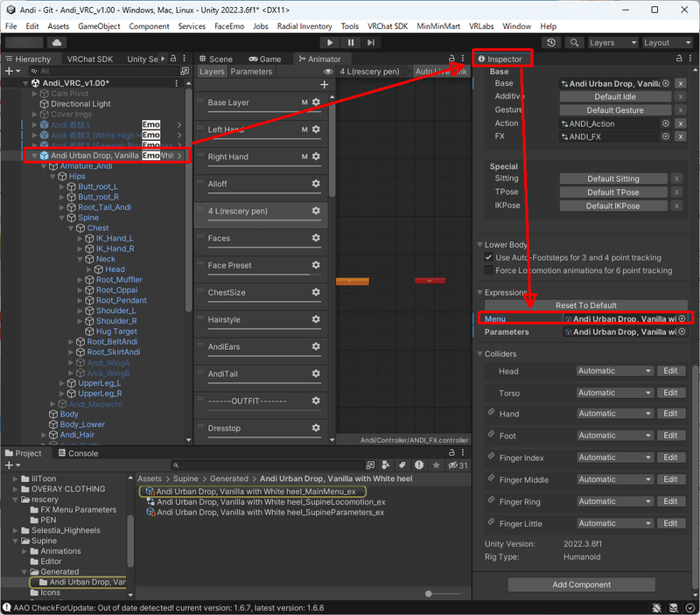Search by type in Project window
The height and width of the screenshot is (615, 700).
coord(386,465)
